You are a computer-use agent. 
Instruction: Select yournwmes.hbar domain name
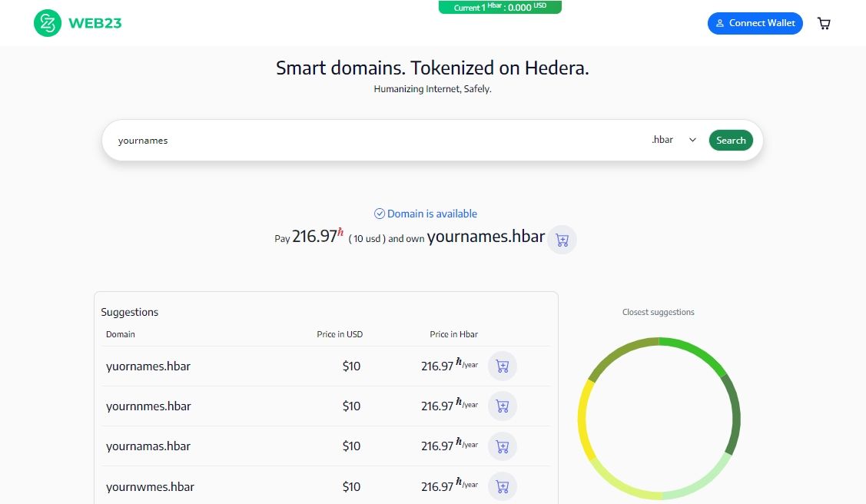pyautogui.click(x=151, y=487)
